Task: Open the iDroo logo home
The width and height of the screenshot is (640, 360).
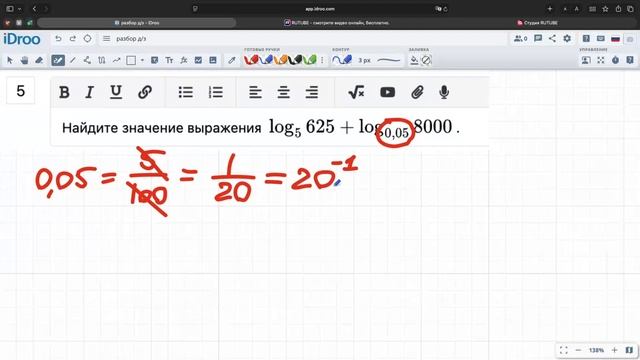Action: [x=22, y=39]
